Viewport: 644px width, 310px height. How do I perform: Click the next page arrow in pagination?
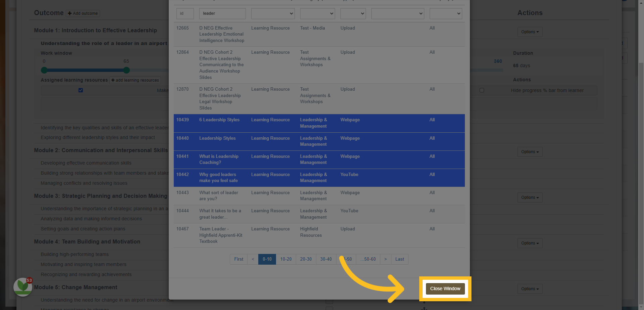point(386,259)
